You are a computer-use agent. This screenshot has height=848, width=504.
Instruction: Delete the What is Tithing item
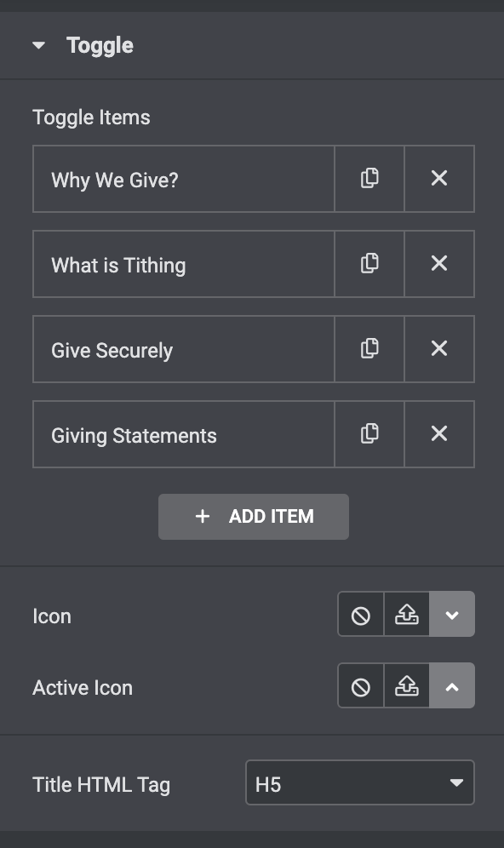tap(439, 264)
